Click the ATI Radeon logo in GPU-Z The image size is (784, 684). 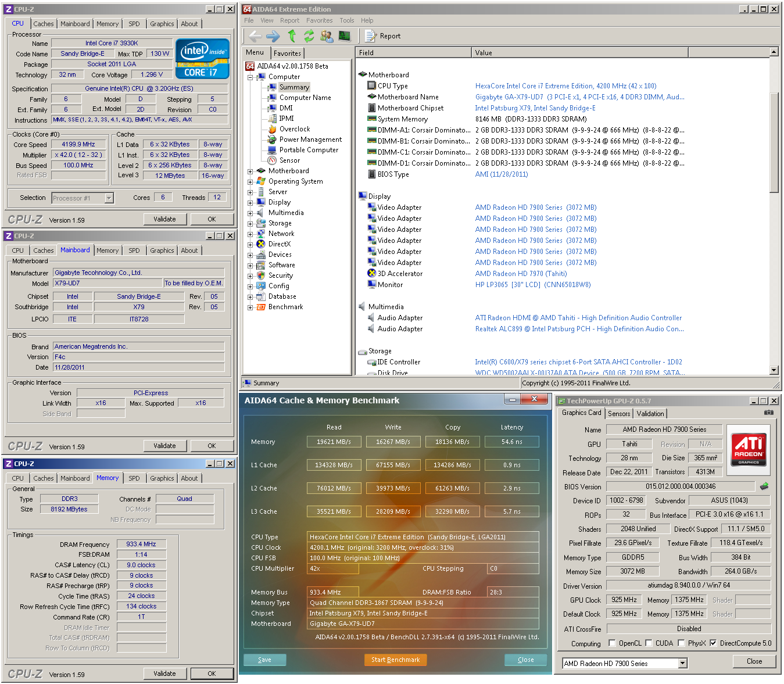[x=749, y=449]
